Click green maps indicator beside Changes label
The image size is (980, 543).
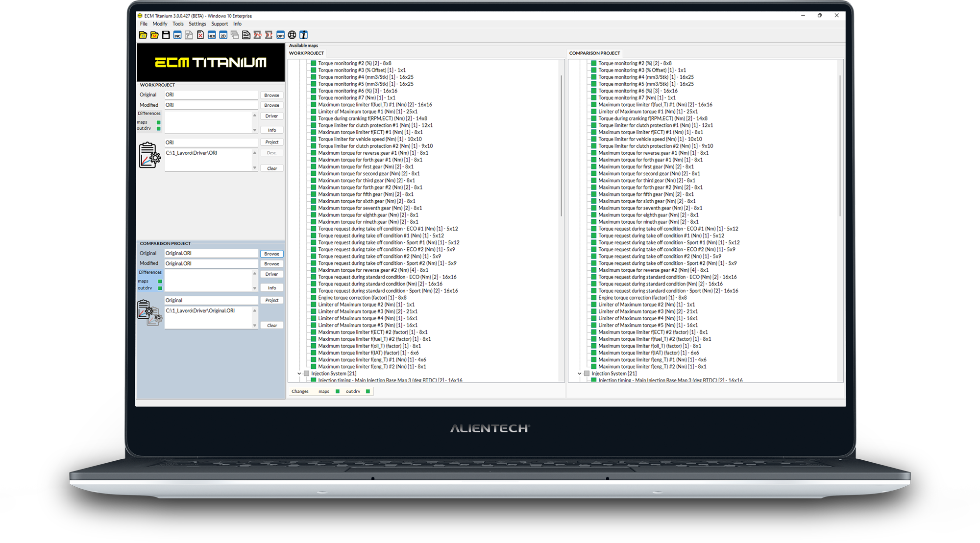tap(337, 391)
